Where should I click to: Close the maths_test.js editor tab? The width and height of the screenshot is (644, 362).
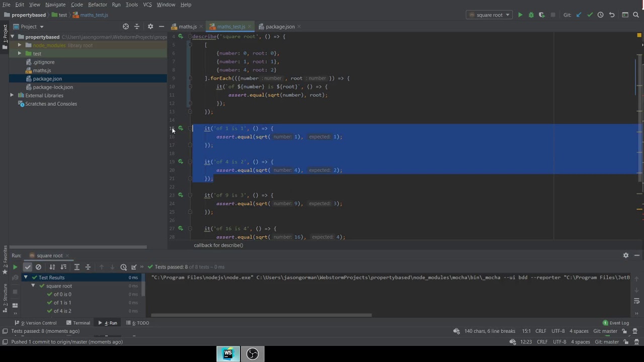click(x=250, y=27)
